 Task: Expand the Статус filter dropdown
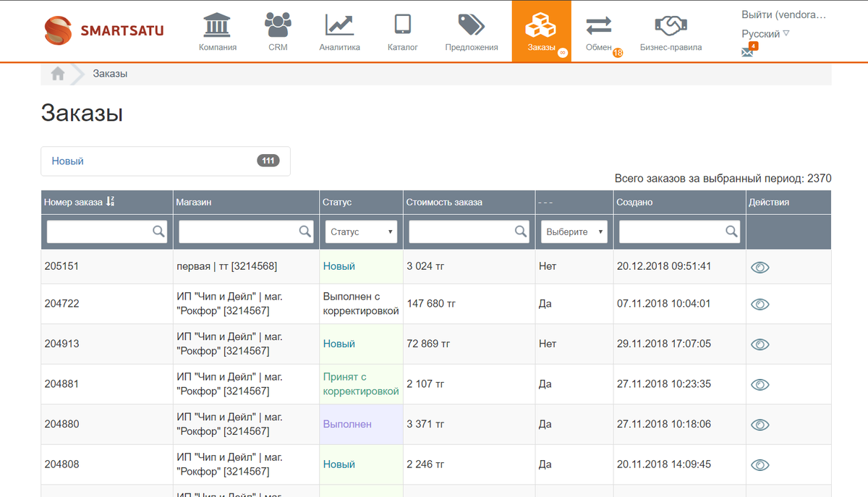click(361, 231)
